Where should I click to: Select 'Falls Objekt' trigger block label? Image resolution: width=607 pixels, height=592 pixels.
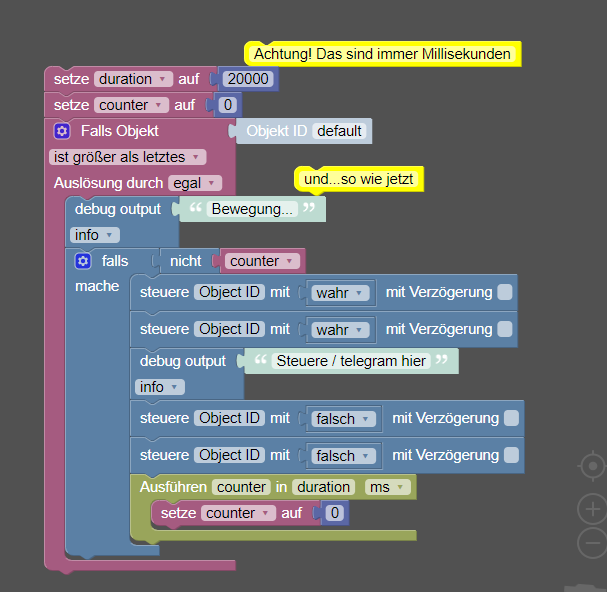120,131
